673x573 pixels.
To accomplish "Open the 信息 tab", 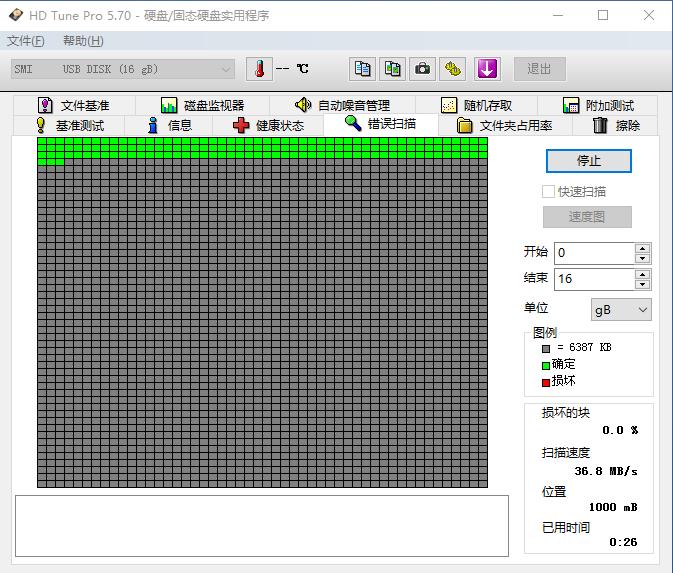I will pos(169,125).
